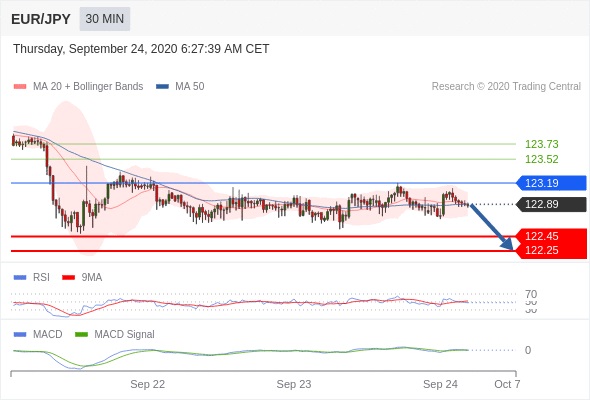
Task: Click the green MACD Signal legend marker
Action: (x=81, y=335)
